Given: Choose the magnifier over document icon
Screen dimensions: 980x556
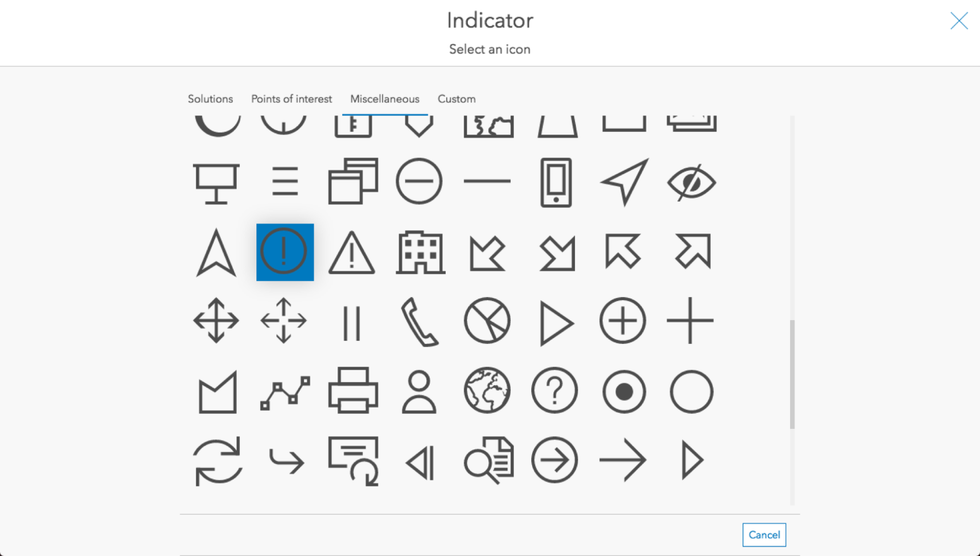Looking at the screenshot, I should [488, 460].
